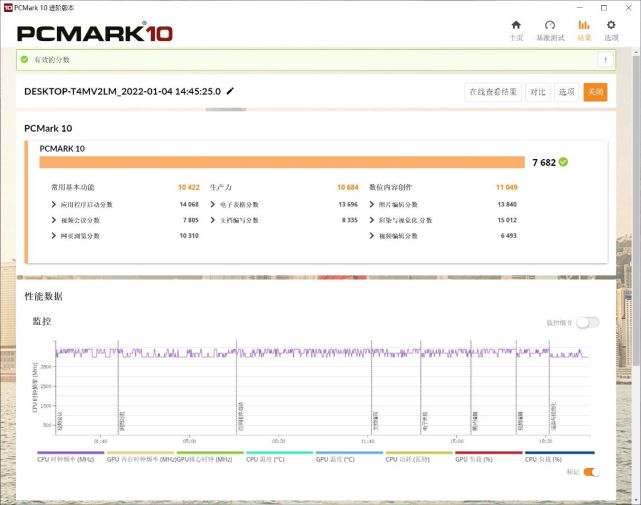
Task: Click the PCMark 10 app icon in title bar
Action: [x=8, y=7]
